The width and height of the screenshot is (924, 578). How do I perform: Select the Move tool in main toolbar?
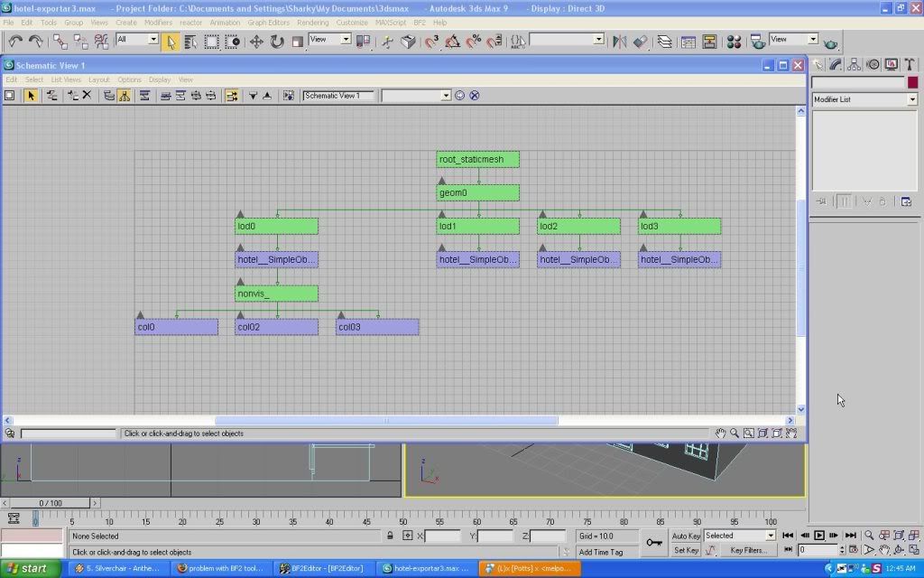point(256,42)
